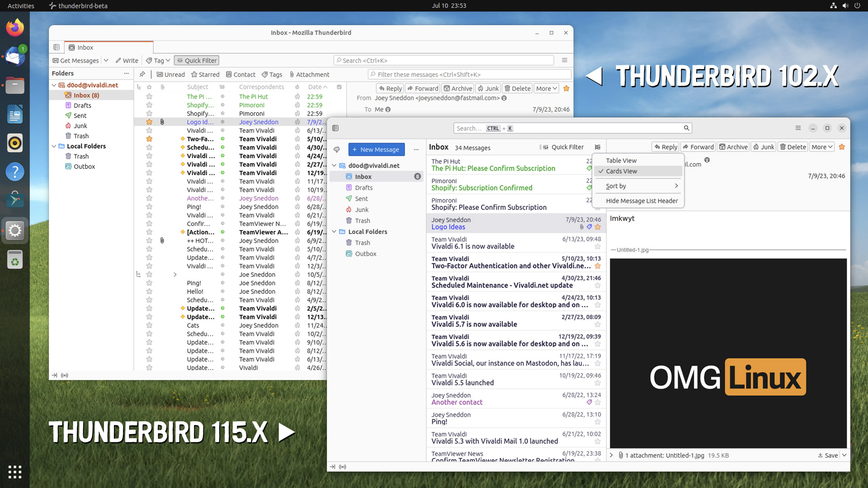This screenshot has height=488, width=868.
Task: Open the More actions dropdown
Action: pos(821,147)
